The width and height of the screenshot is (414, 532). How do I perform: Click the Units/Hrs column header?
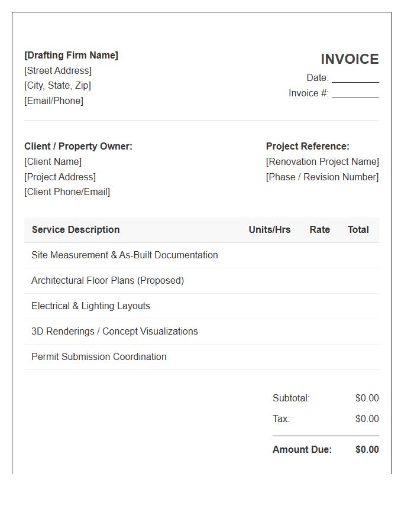coord(270,230)
